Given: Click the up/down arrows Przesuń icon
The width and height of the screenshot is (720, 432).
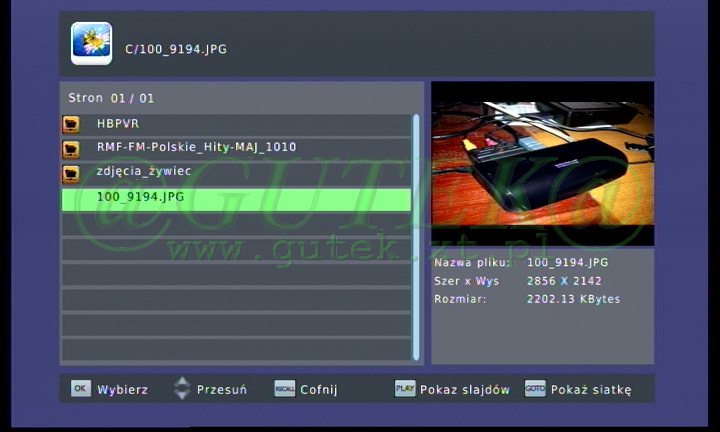Looking at the screenshot, I should 182,388.
